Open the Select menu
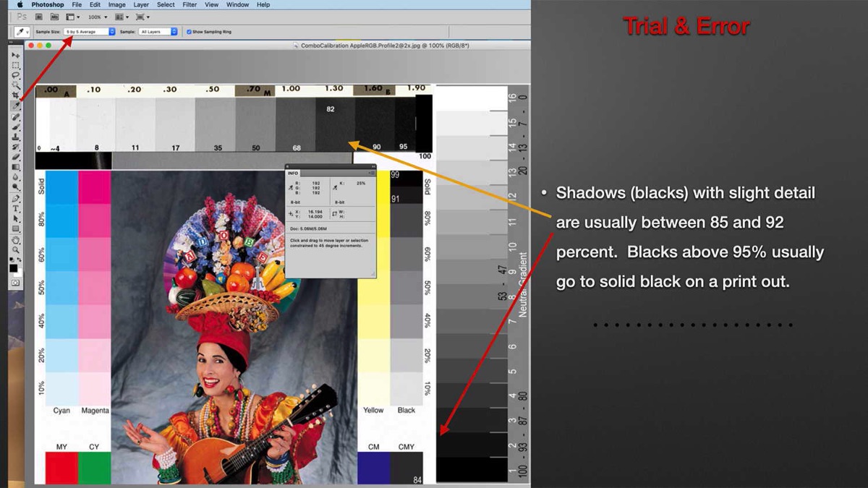Viewport: 868px width, 488px height. click(166, 4)
